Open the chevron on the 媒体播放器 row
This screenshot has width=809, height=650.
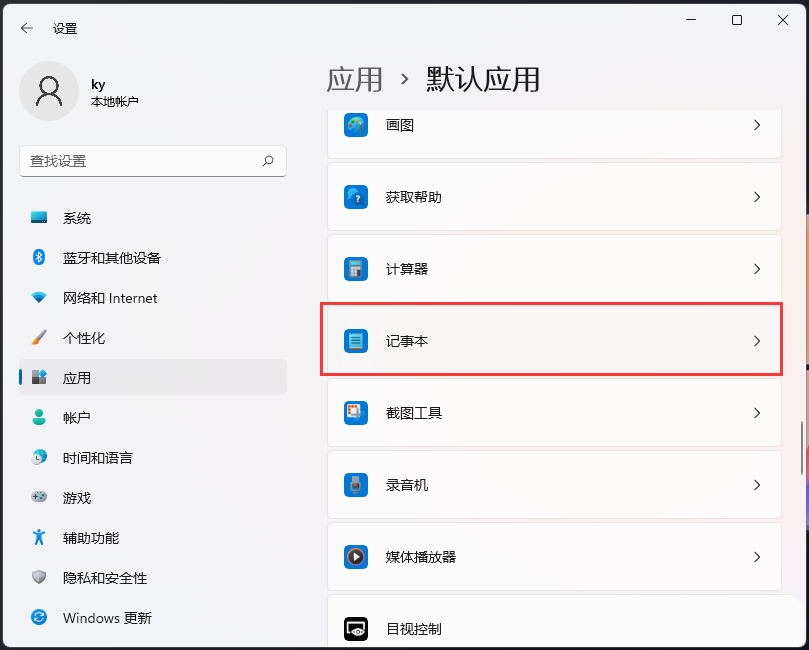point(757,557)
